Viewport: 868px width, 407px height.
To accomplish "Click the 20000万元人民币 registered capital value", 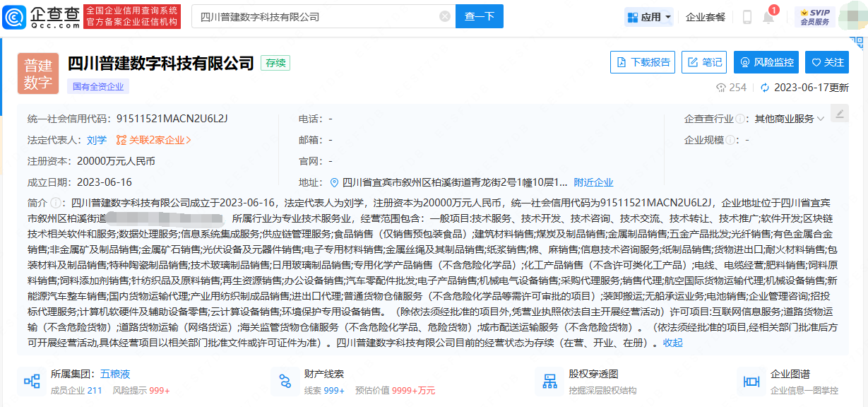I will pos(116,161).
